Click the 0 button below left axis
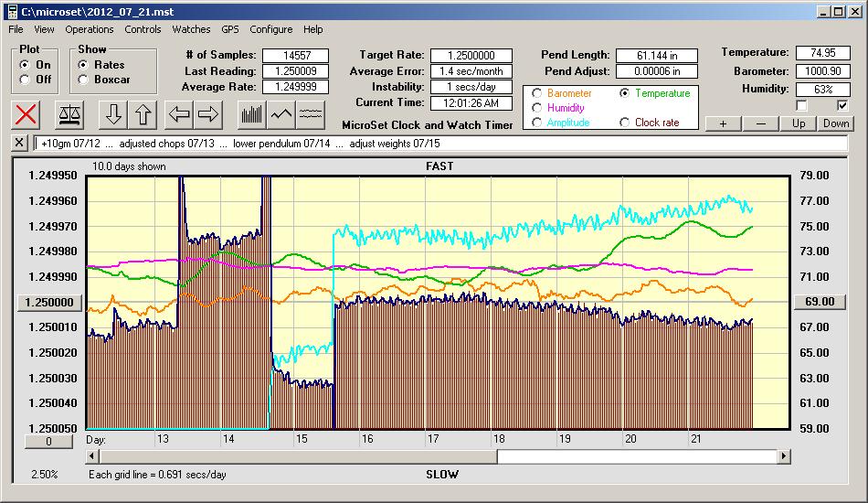Viewport: 868px width, 503px height. (48, 442)
